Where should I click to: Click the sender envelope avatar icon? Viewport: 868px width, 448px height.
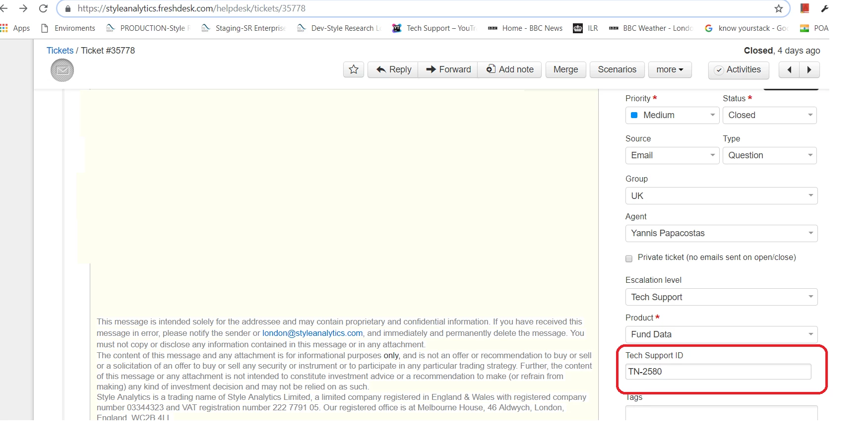point(62,70)
